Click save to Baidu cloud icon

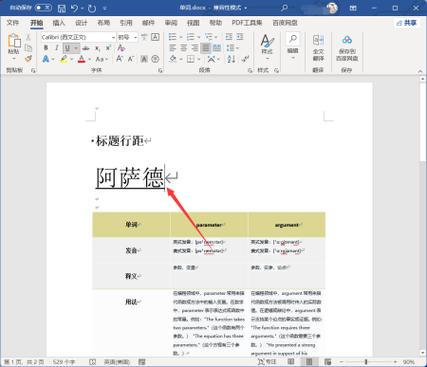coord(347,48)
